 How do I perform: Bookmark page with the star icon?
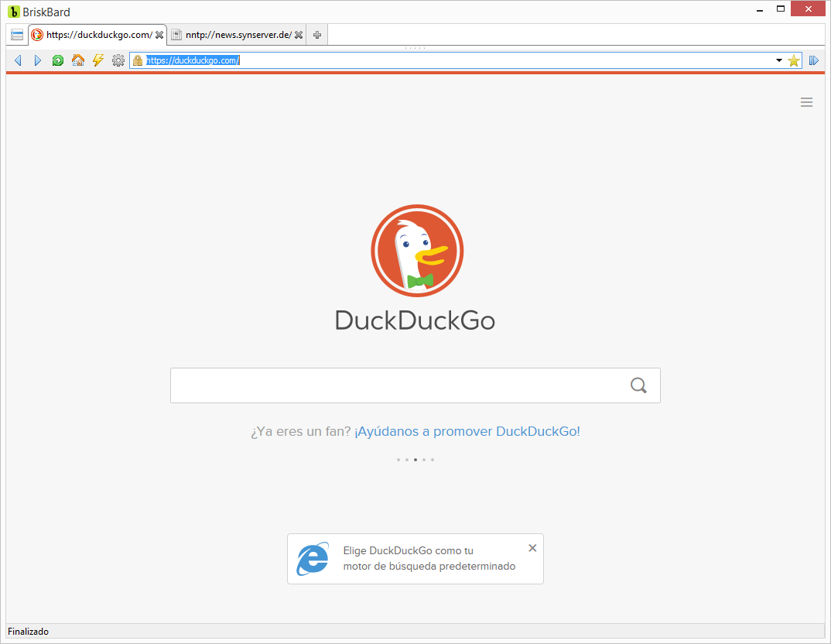tap(793, 60)
